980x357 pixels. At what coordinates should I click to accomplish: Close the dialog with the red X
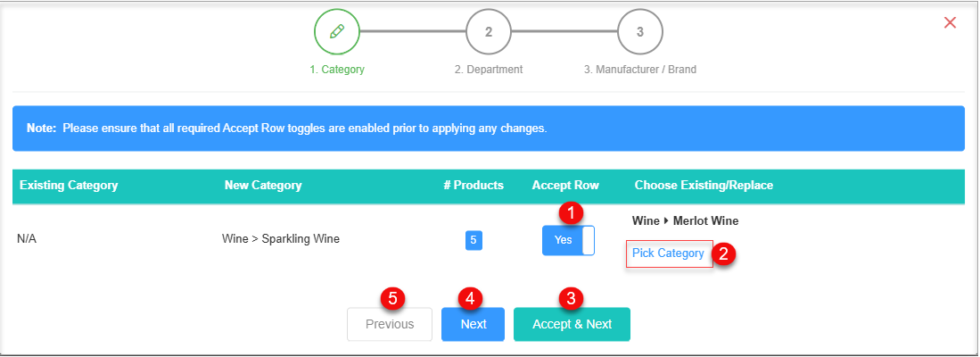click(x=950, y=22)
